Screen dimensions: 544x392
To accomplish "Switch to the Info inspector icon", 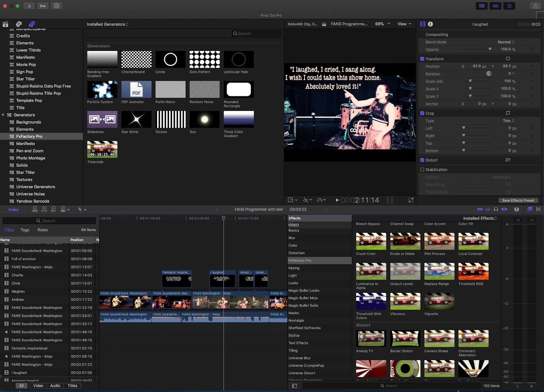I will pos(430,24).
